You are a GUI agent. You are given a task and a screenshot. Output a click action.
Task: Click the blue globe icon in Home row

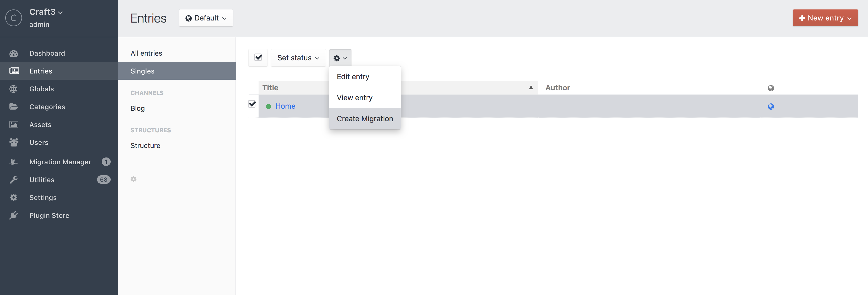(x=771, y=107)
